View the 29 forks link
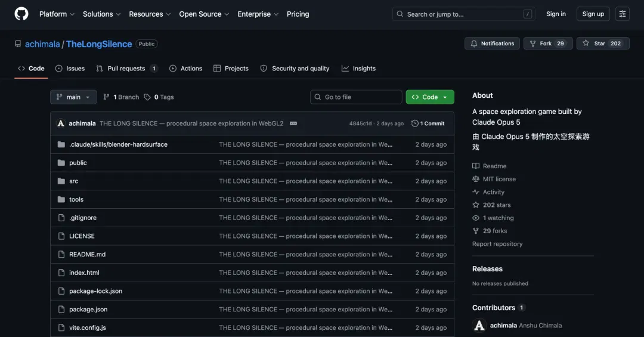 490,231
